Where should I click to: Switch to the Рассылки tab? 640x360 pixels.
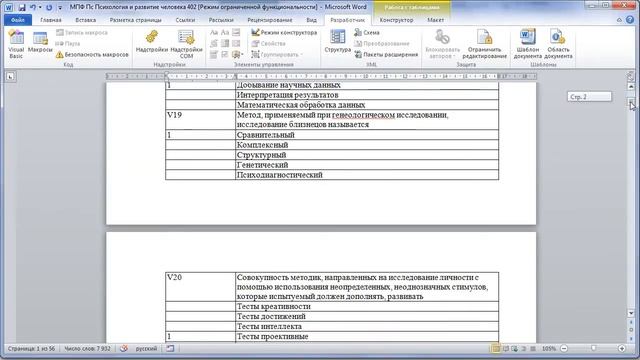coord(221,20)
